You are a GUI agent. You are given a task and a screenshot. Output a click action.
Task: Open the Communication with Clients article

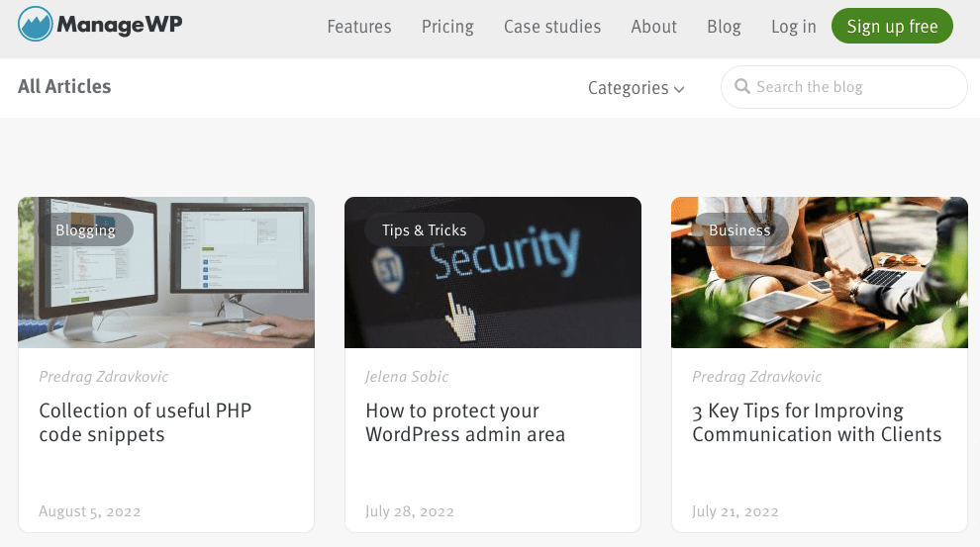(x=817, y=422)
